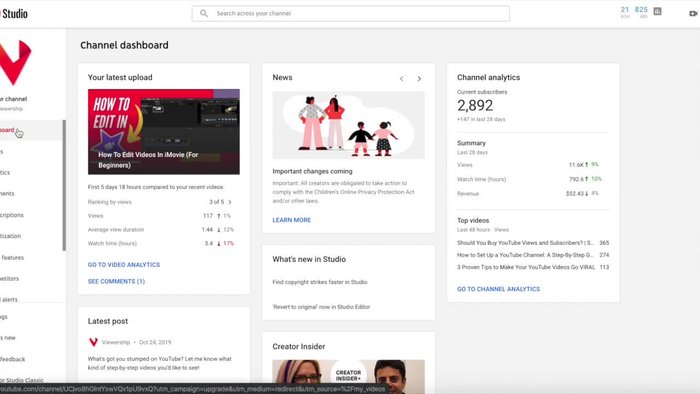Open the Studio Classic sidebar item
The image size is (700, 394).
coord(22,380)
